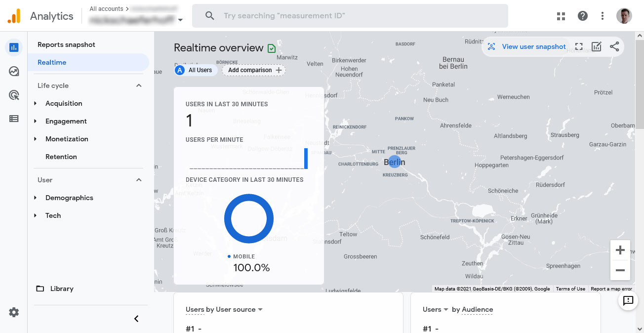Open the Tech reports

click(53, 215)
